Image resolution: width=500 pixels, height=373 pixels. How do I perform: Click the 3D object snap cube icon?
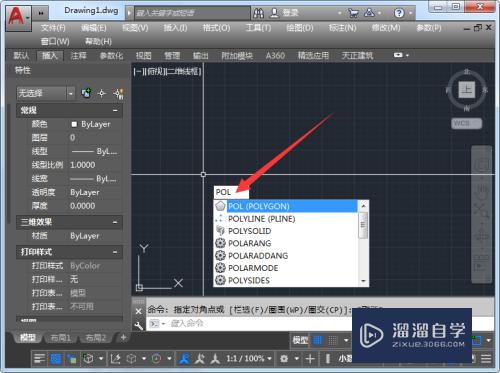click(88, 359)
